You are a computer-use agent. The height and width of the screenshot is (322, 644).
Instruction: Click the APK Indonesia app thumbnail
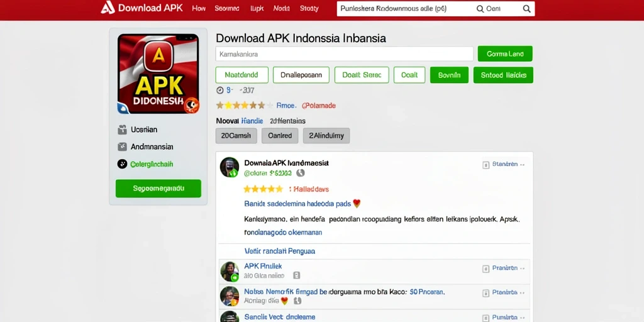point(158,74)
